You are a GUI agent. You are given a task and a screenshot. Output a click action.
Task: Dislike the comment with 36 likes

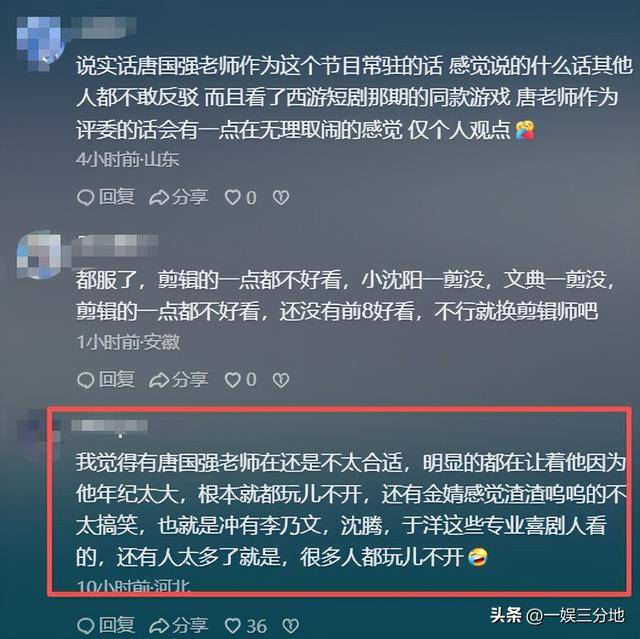coord(291,626)
